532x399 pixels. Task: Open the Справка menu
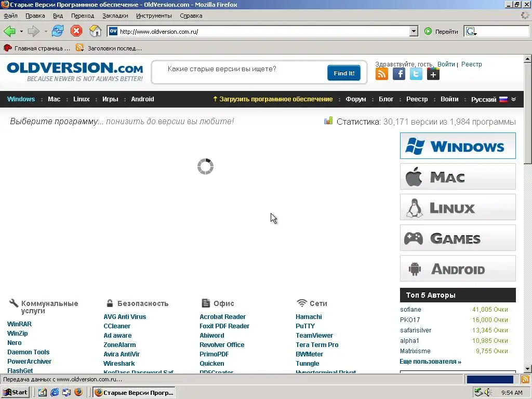(x=191, y=16)
